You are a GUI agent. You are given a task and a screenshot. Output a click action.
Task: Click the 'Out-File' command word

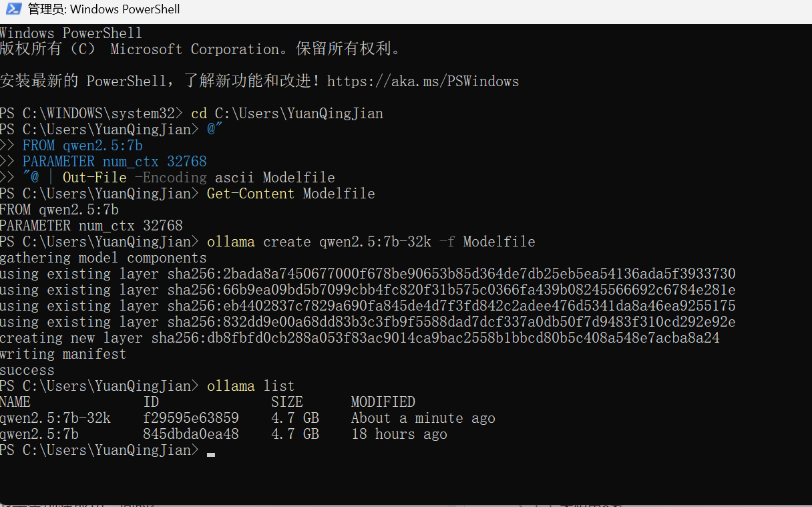[95, 178]
